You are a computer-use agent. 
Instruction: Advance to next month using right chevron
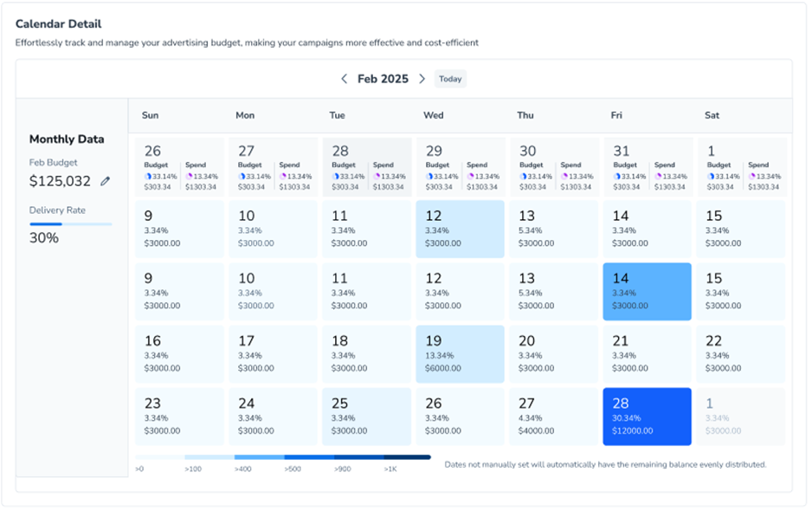(x=422, y=79)
